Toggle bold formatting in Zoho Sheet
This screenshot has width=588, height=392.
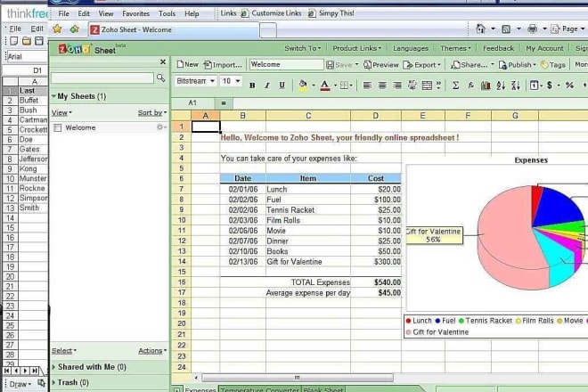click(252, 86)
